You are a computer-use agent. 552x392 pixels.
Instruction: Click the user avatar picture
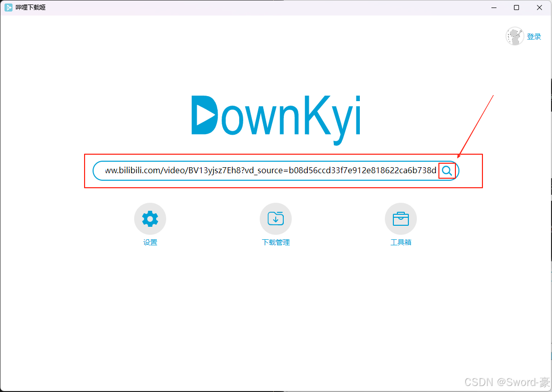click(x=514, y=36)
